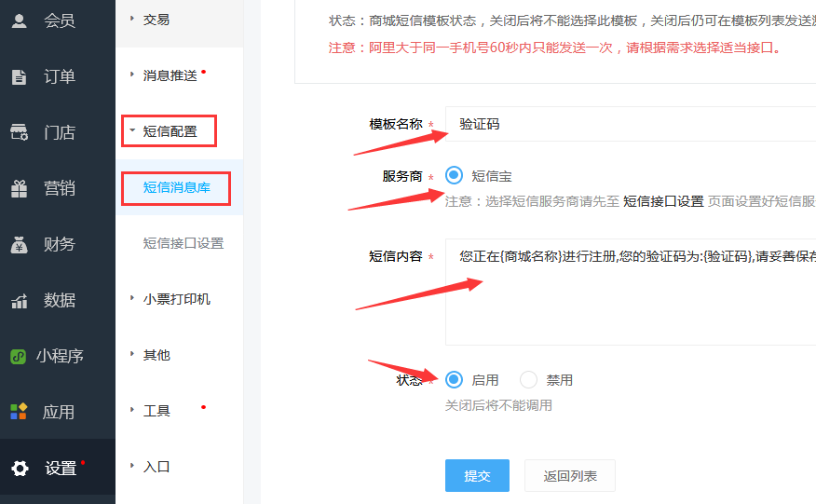816x504 pixels.
Task: Click the 营销 gift icon
Action: [x=19, y=189]
